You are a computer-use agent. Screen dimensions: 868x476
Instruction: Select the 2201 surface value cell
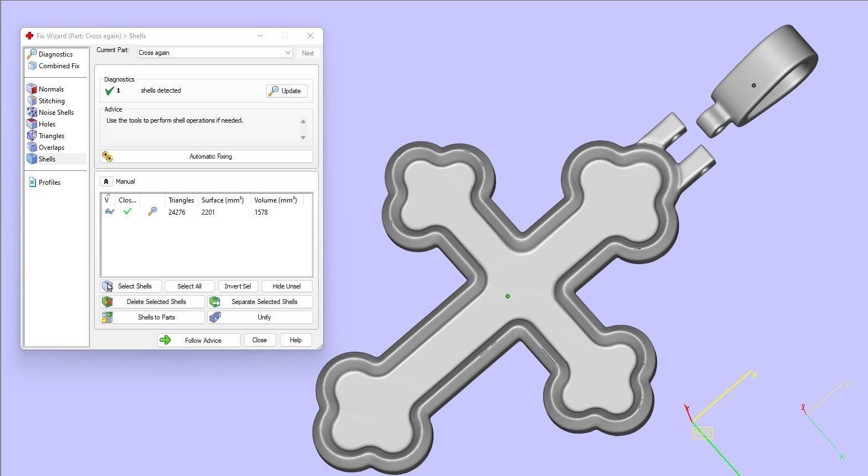[x=208, y=212]
